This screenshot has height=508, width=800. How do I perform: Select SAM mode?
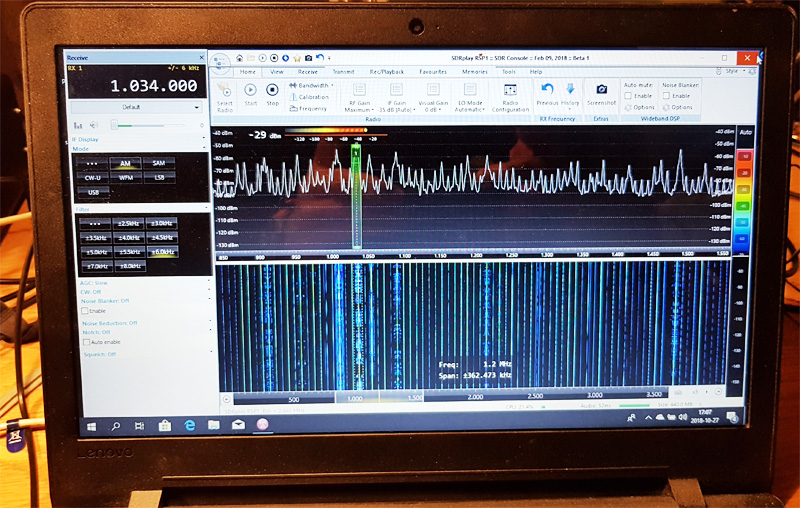point(159,163)
